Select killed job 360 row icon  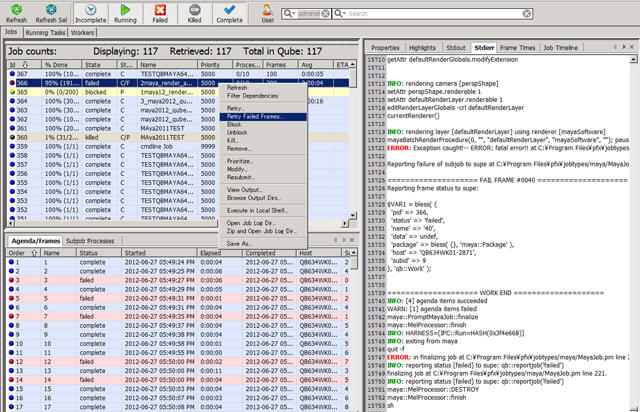(x=12, y=138)
